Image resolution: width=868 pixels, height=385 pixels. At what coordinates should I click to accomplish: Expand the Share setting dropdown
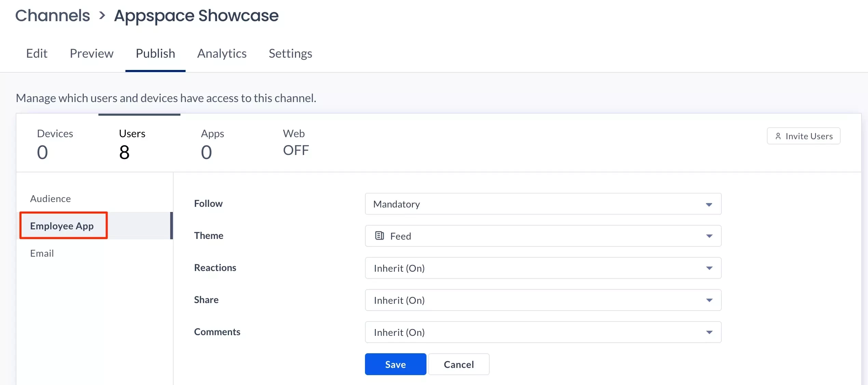pyautogui.click(x=543, y=300)
